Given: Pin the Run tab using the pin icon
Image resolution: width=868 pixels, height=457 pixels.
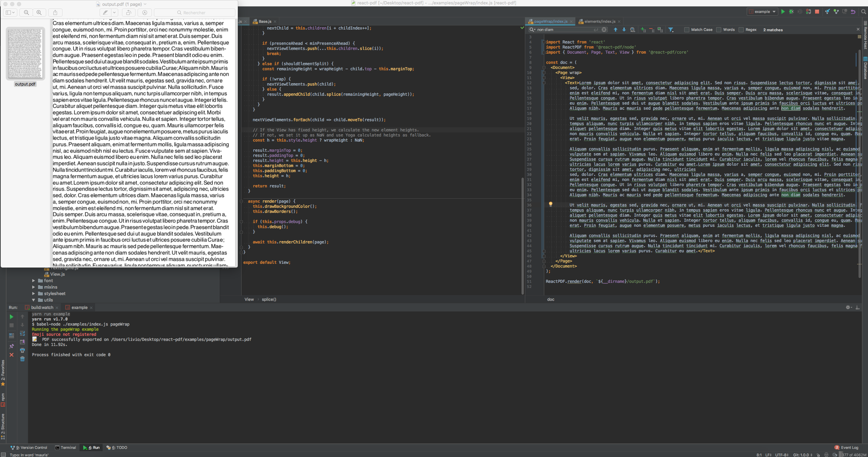Looking at the screenshot, I should (x=11, y=346).
